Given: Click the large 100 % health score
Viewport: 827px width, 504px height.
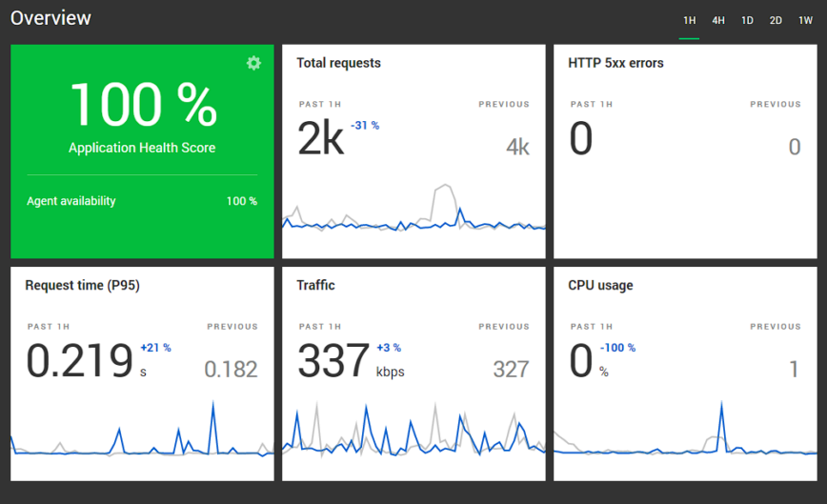Looking at the screenshot, I should point(143,105).
